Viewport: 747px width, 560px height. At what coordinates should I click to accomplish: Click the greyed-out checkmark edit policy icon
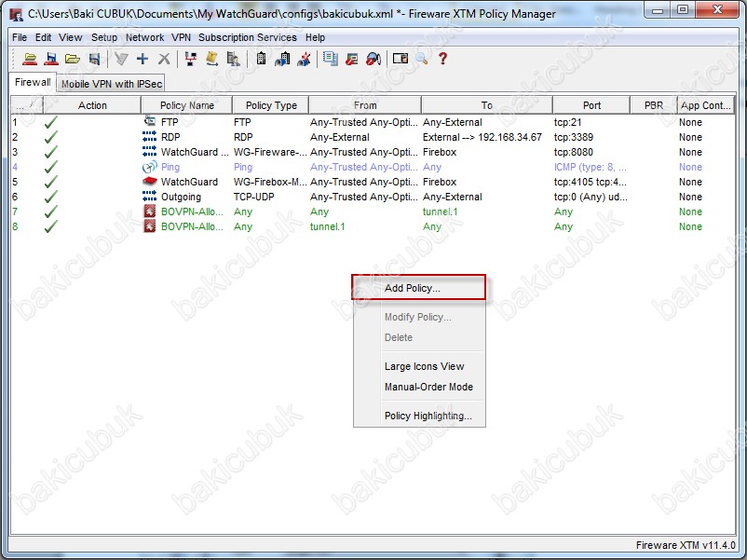[121, 59]
